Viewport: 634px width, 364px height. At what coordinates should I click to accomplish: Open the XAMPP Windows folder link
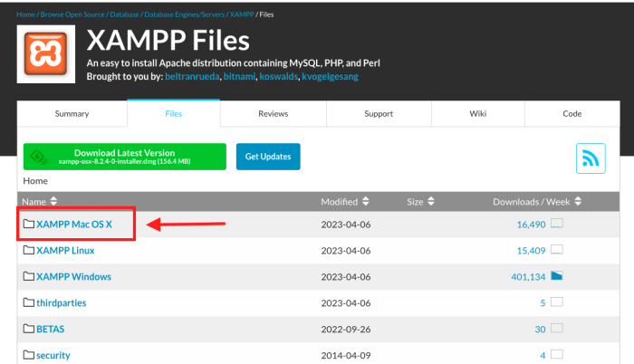pyautogui.click(x=73, y=277)
